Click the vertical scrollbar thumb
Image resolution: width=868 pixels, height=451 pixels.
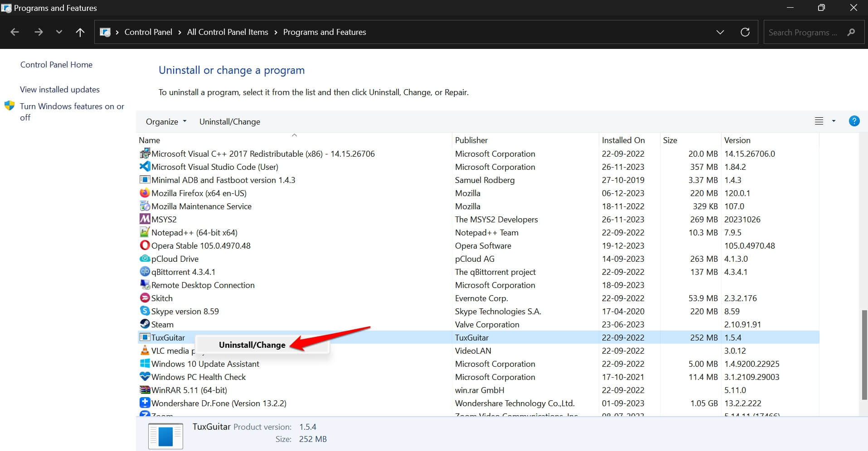coord(864,355)
